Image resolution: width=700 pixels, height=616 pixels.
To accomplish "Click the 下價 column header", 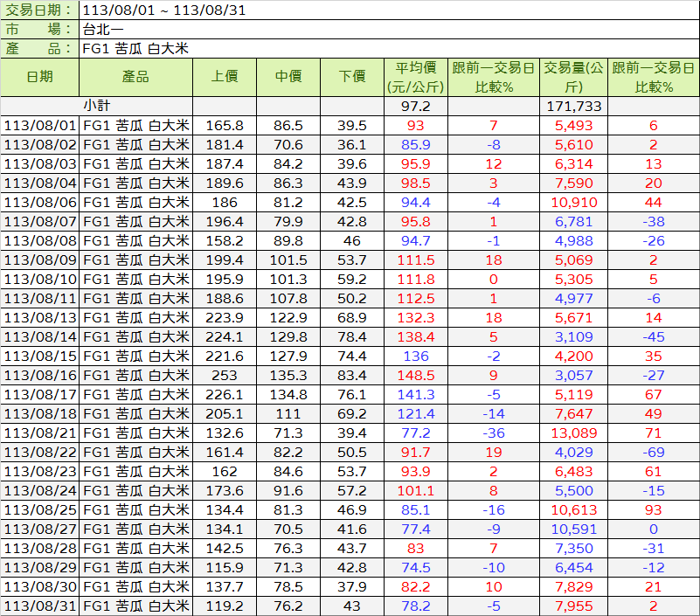I will (x=352, y=77).
